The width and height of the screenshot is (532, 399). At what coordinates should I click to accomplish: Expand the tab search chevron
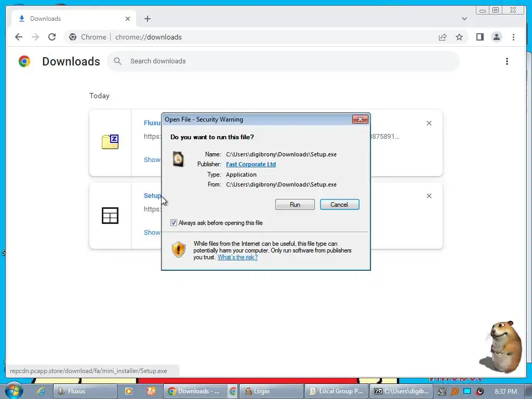pyautogui.click(x=464, y=19)
